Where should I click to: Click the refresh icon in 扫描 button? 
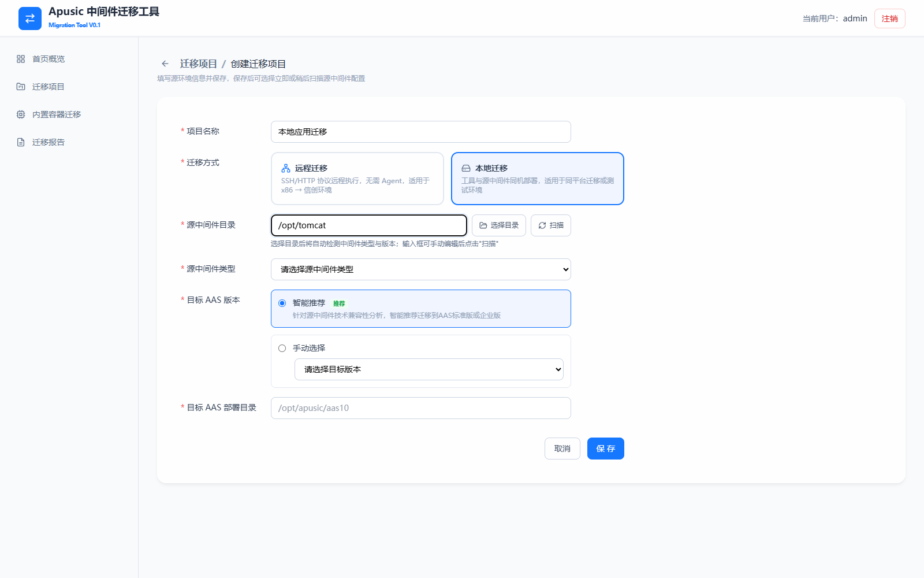click(542, 225)
